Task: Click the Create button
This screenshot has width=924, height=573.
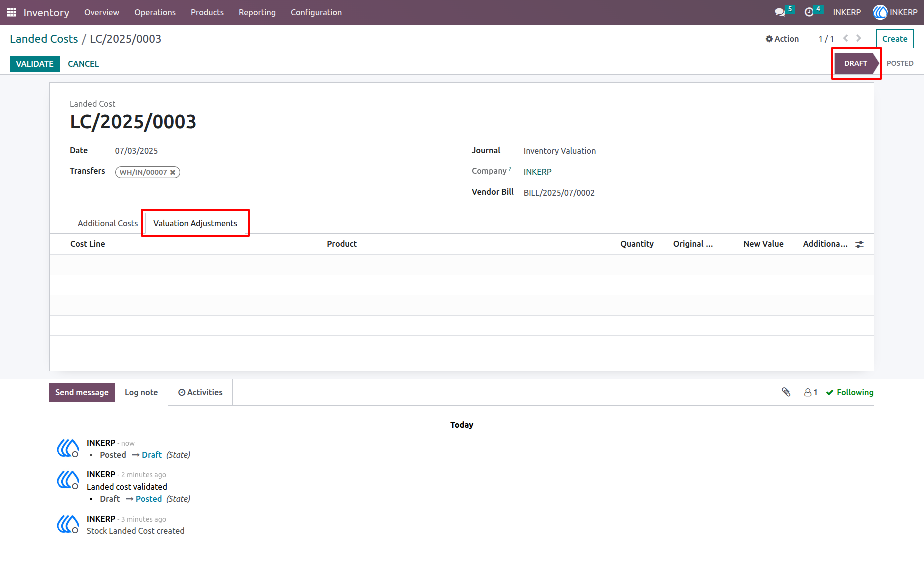Action: tap(895, 39)
